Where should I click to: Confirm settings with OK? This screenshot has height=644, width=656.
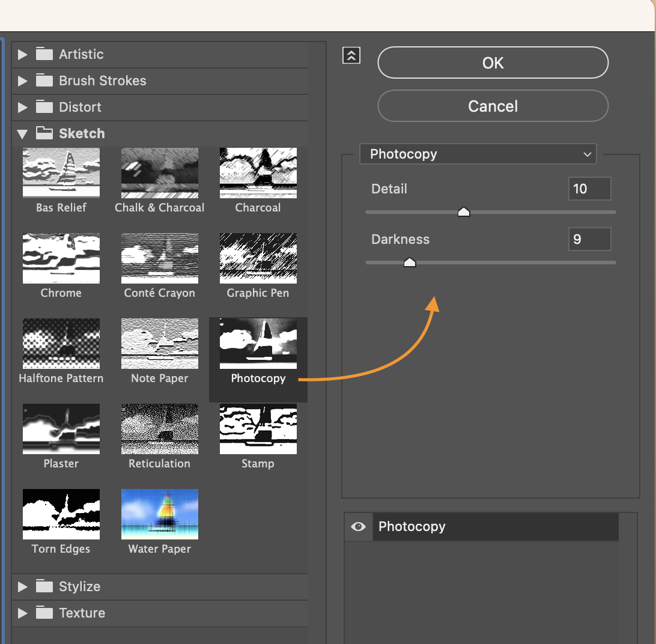point(493,62)
